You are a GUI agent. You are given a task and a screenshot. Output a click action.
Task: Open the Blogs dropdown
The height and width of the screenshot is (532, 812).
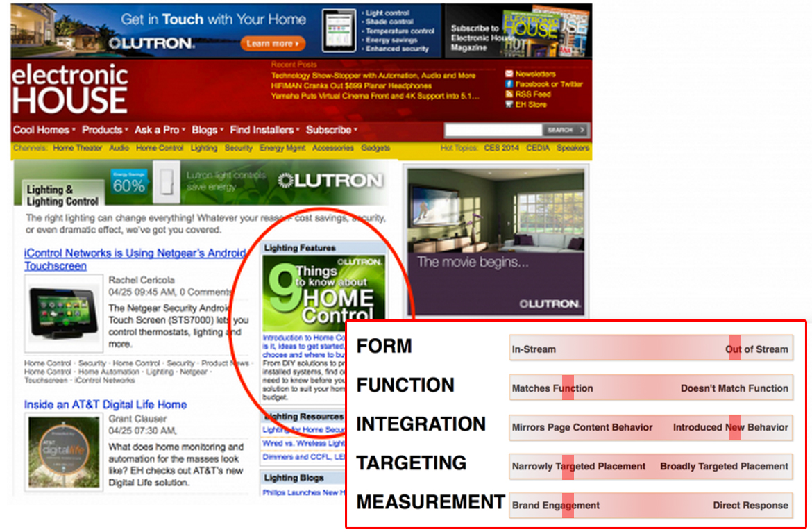tap(207, 130)
